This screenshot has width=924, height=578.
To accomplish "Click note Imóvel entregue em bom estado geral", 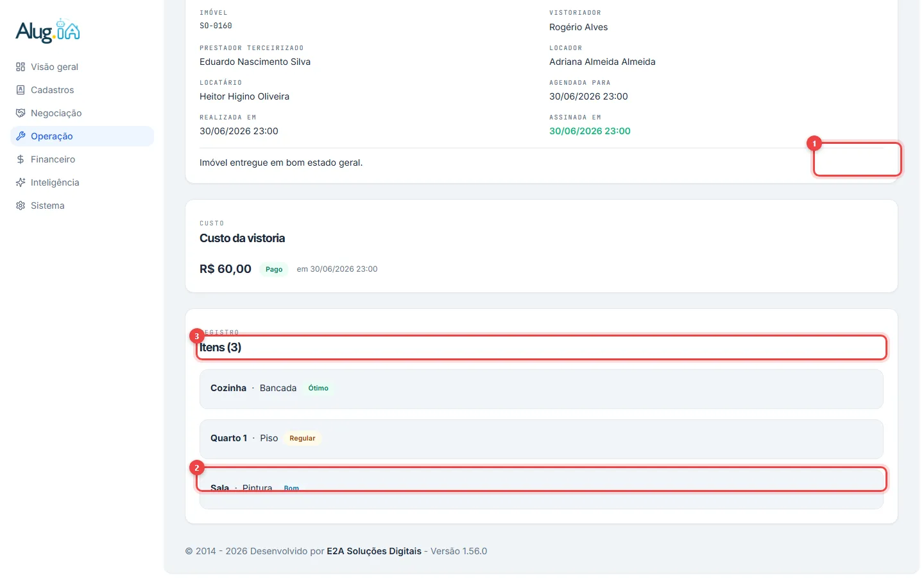I will pos(281,162).
